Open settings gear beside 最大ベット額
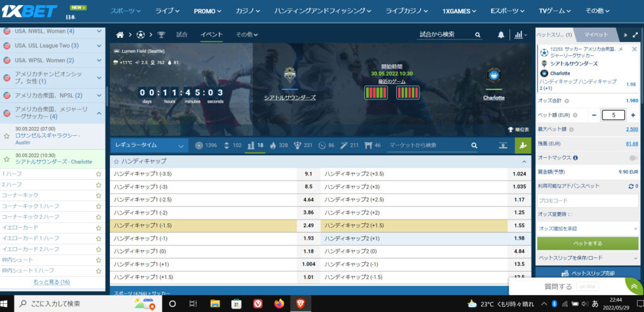Image resolution: width=644 pixels, height=312 pixels. [572, 130]
